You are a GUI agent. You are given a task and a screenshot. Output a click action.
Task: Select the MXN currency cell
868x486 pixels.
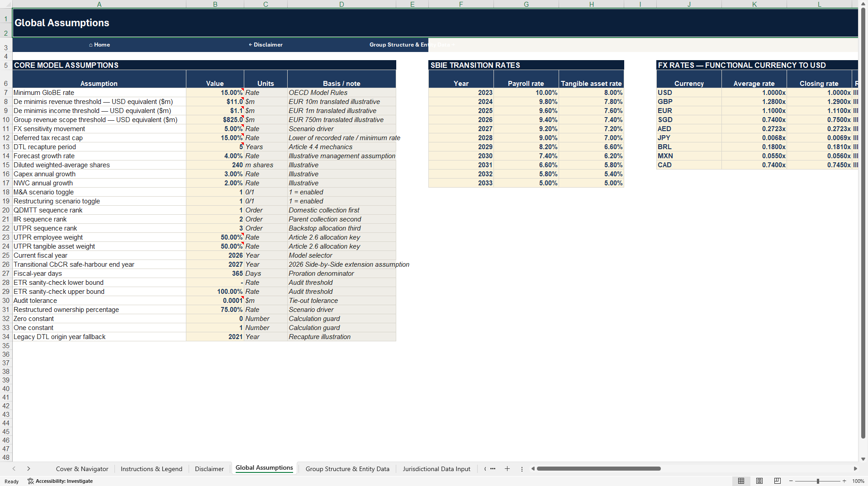pyautogui.click(x=689, y=156)
